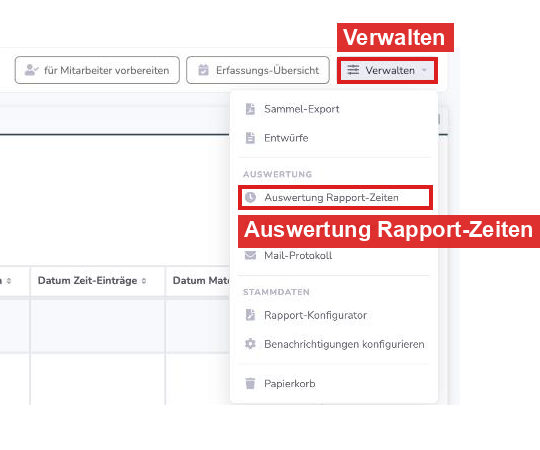Click the calendar icon on Erfassungs-Übersicht
The width and height of the screenshot is (540, 450).
pos(204,70)
